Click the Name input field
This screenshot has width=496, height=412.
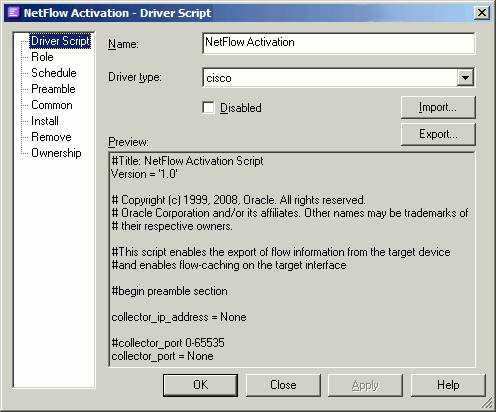(338, 43)
